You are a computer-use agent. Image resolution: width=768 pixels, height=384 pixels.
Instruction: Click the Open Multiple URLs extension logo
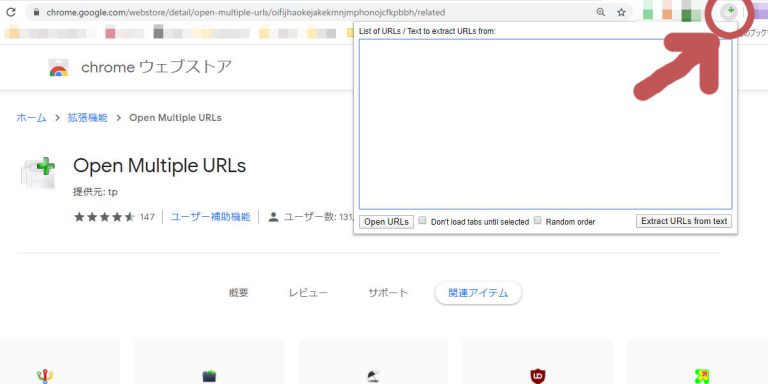coord(38,172)
